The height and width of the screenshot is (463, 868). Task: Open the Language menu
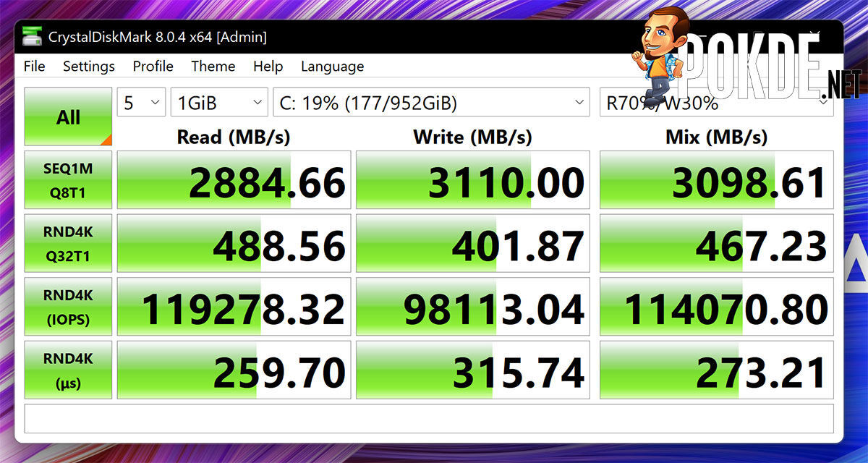[332, 66]
